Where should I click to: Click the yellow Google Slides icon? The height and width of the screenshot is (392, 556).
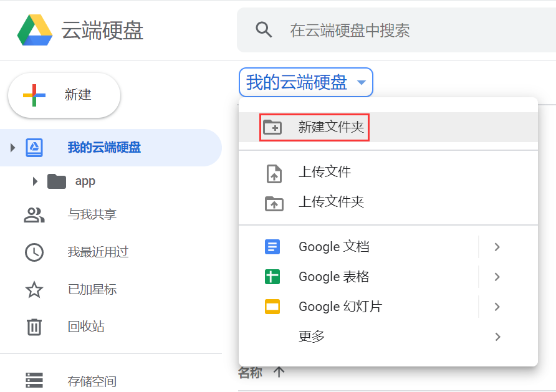pyautogui.click(x=272, y=307)
